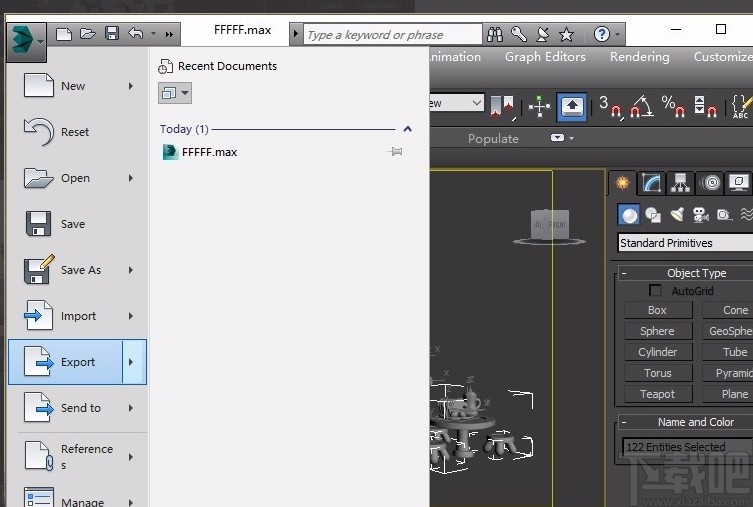Click New Scene icon in quick access toolbar
The height and width of the screenshot is (507, 753).
click(64, 34)
